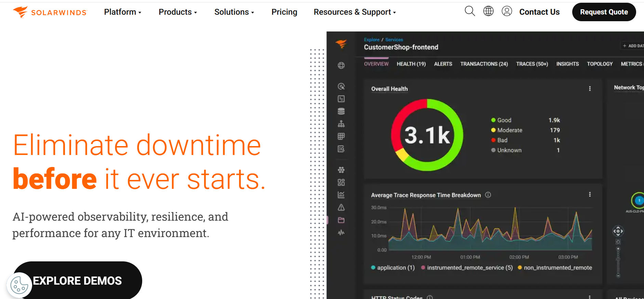
Task: Open the Pricing page
Action: point(284,12)
